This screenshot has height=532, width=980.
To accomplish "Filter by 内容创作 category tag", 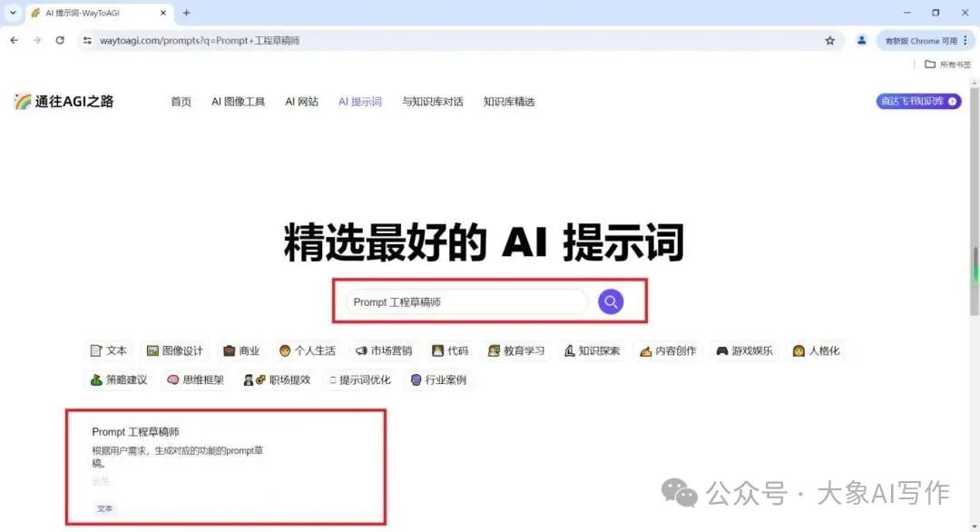I will click(668, 350).
